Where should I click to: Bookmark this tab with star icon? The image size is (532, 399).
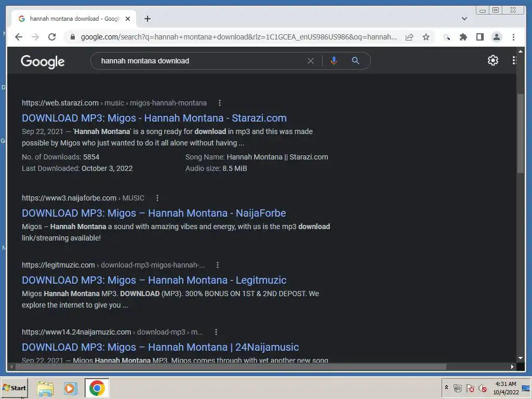click(426, 37)
